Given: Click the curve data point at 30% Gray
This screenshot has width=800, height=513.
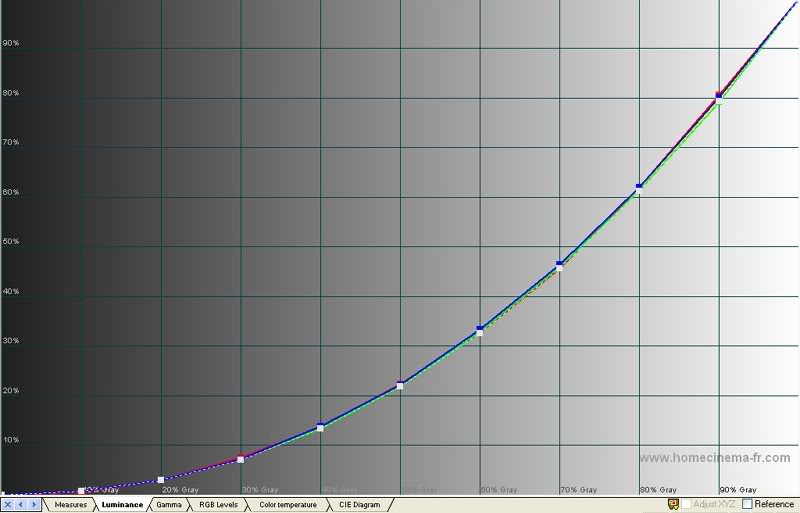Looking at the screenshot, I should (x=241, y=458).
